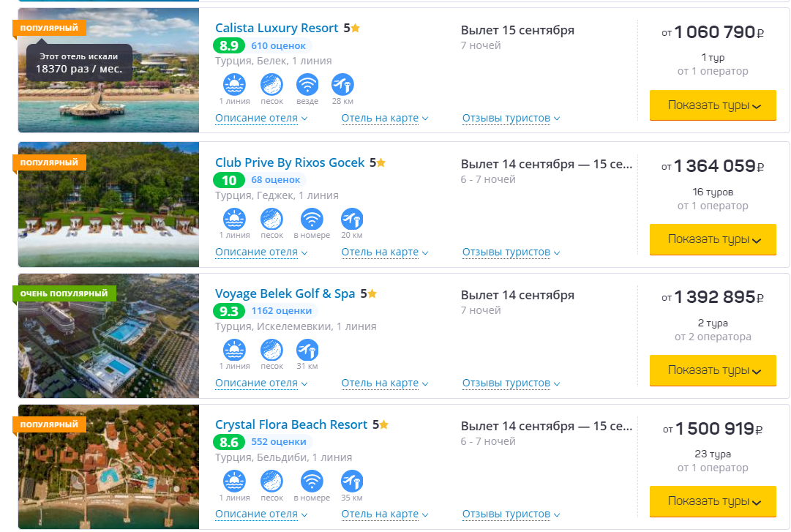Viewport: 791px width, 532px height.
Task: Show tours for Calista Luxury Resort
Action: point(713,105)
